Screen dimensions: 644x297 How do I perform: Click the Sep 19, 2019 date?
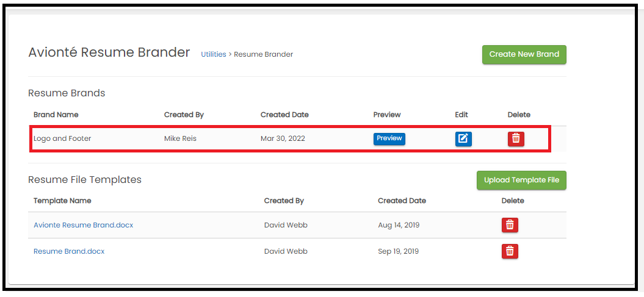click(x=399, y=251)
